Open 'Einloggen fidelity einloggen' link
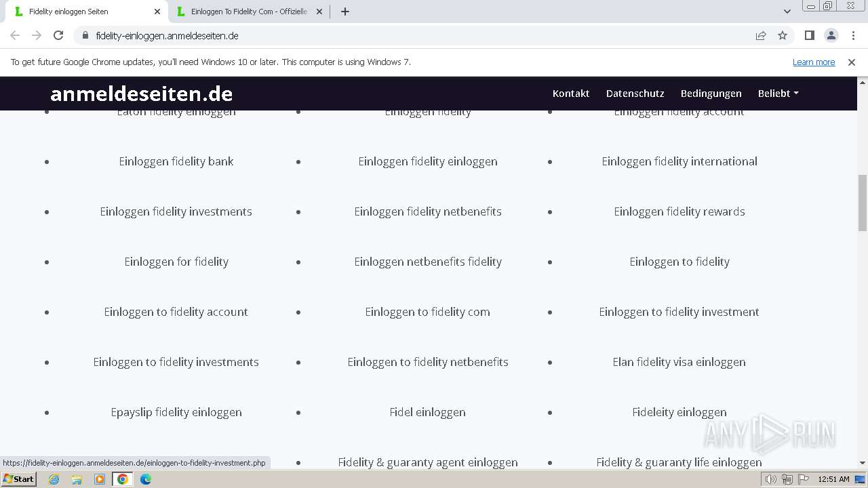 428,161
